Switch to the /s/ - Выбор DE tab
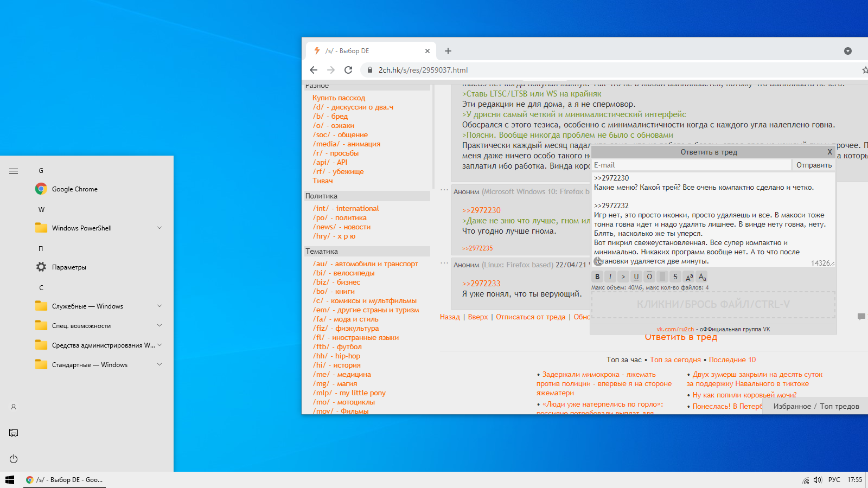Viewport: 868px width, 488px height. point(371,51)
